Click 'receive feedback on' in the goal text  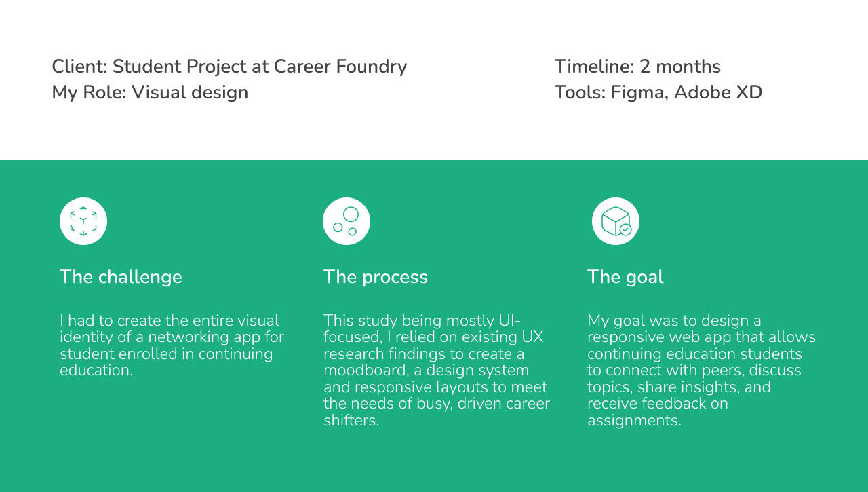pyautogui.click(x=657, y=404)
